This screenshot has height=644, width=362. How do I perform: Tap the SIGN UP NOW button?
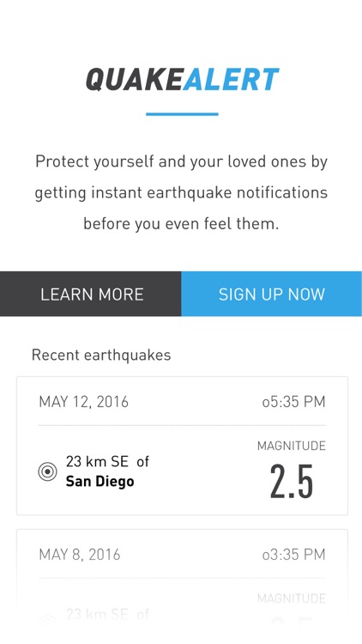(272, 294)
